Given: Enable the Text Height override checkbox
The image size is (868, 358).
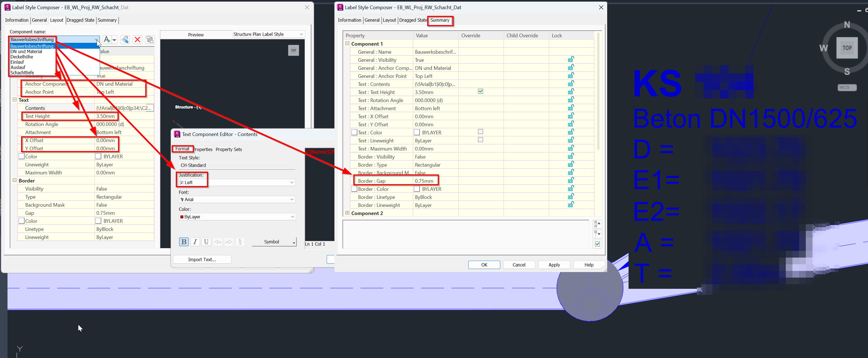Looking at the screenshot, I should pos(481,91).
